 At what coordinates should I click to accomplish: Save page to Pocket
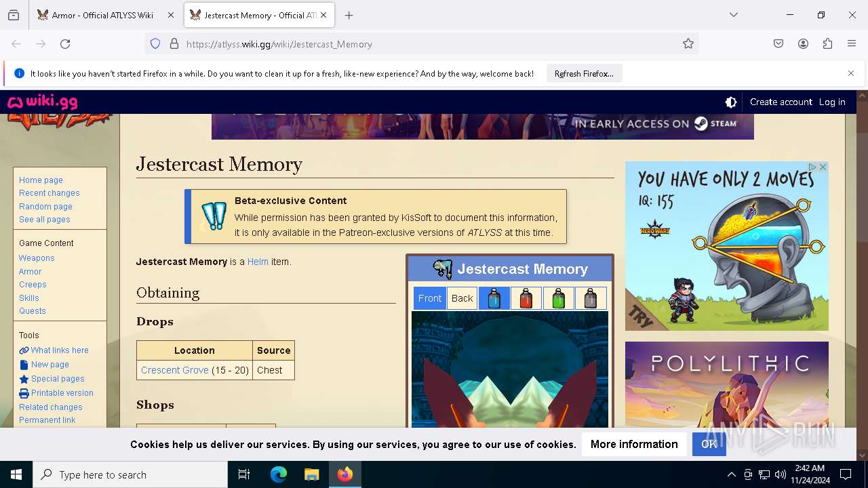coord(778,44)
